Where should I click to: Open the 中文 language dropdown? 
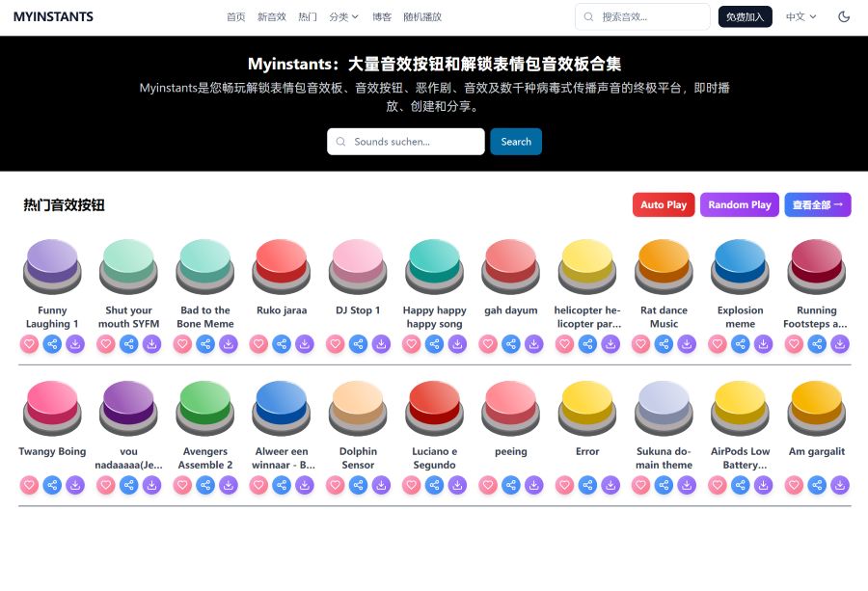tap(801, 16)
